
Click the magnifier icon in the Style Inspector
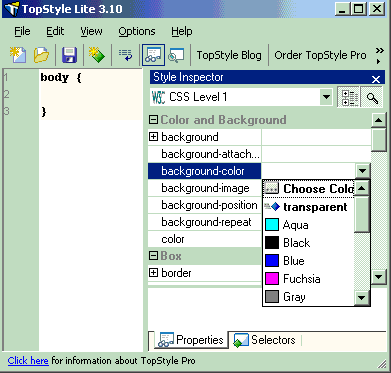pyautogui.click(x=372, y=98)
